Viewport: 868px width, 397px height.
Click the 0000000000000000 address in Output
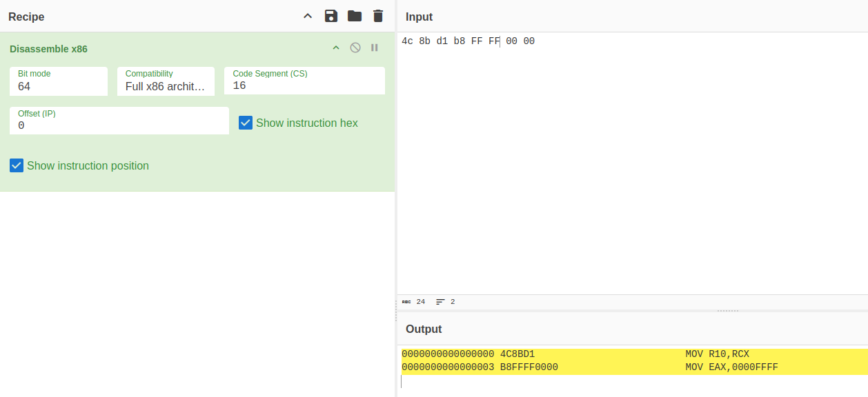point(448,354)
